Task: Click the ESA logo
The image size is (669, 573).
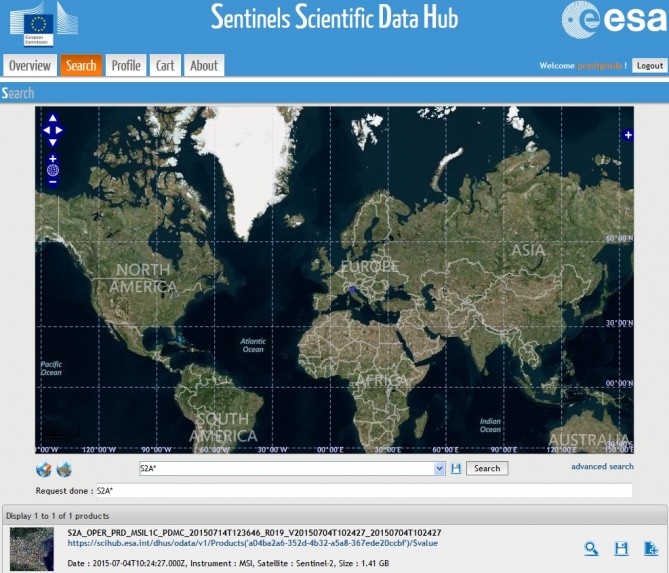Action: [614, 20]
